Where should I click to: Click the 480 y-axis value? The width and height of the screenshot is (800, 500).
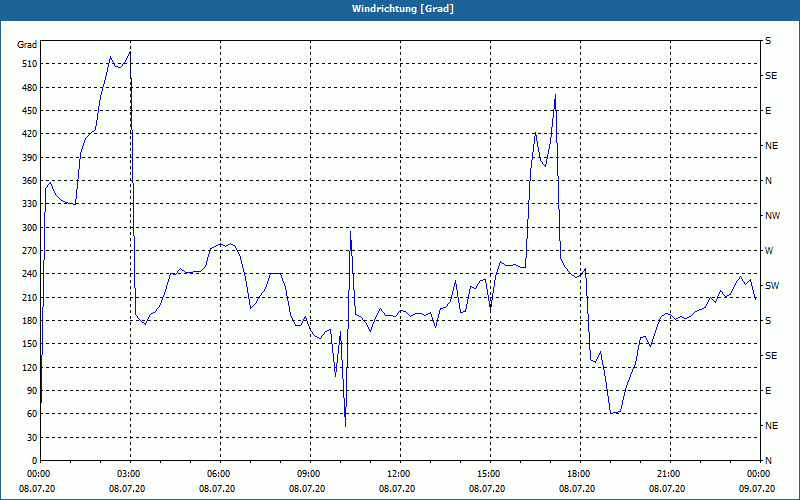[30, 87]
